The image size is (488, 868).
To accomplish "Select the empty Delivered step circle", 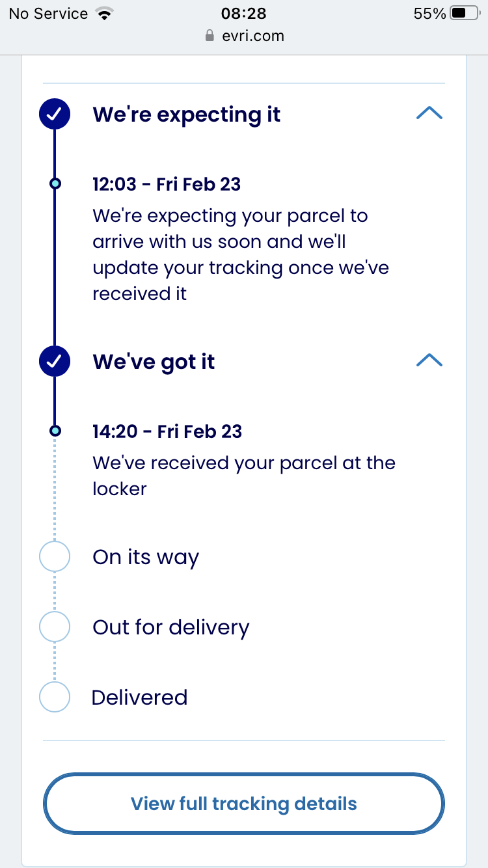I will pos(55,697).
